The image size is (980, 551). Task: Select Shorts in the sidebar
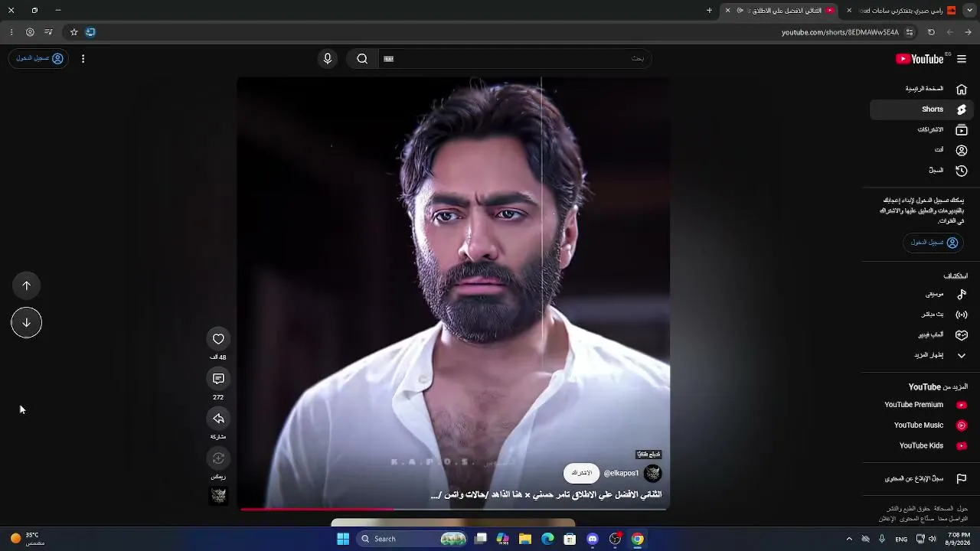(x=923, y=109)
